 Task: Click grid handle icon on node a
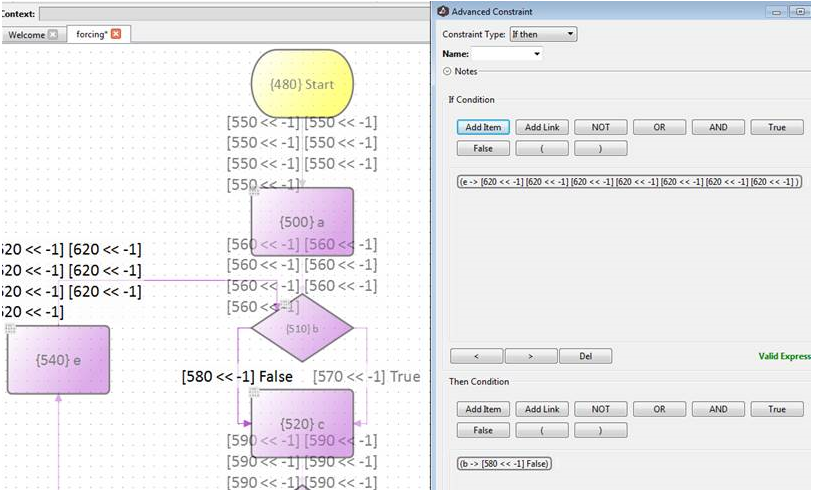click(254, 191)
